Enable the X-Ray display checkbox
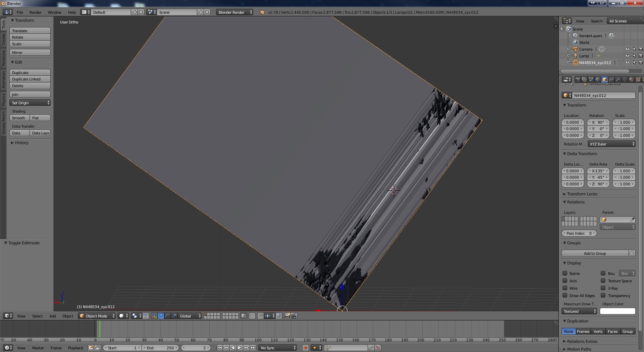The height and width of the screenshot is (352, 644). tap(603, 288)
